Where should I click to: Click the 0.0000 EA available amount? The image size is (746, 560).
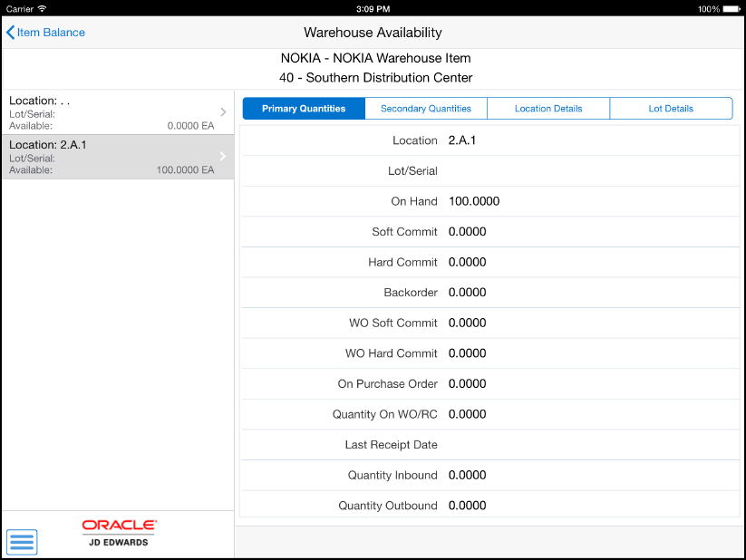click(190, 126)
